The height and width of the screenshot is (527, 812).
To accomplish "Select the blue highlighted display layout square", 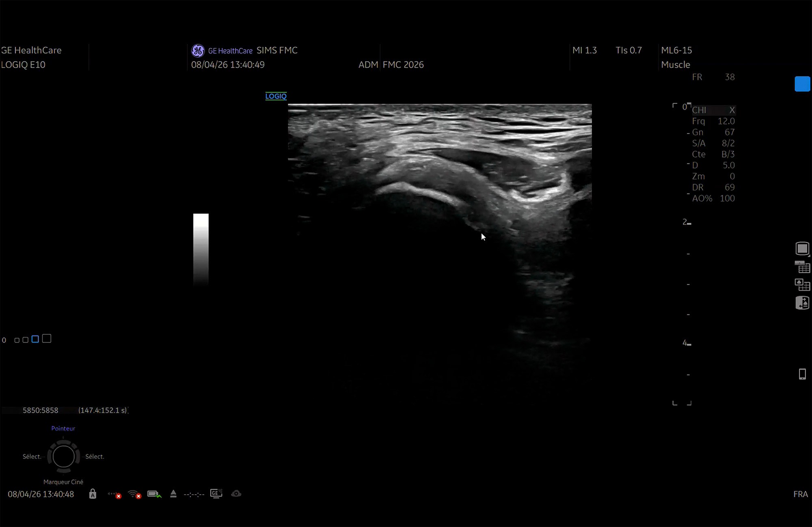I will (x=35, y=339).
